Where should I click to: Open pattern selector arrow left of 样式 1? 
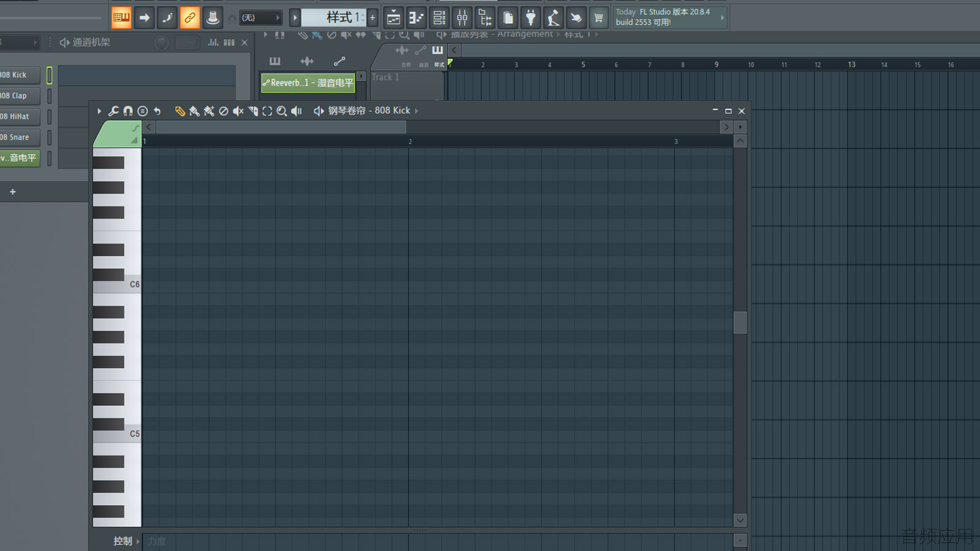point(295,18)
